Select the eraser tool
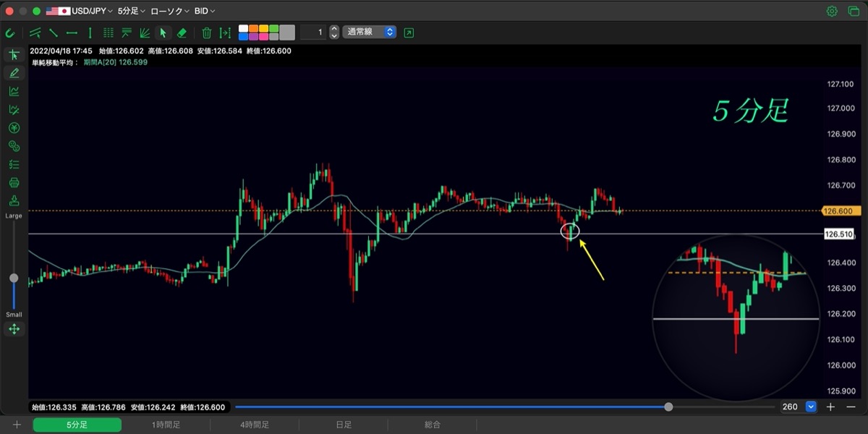The image size is (868, 434). 182,33
